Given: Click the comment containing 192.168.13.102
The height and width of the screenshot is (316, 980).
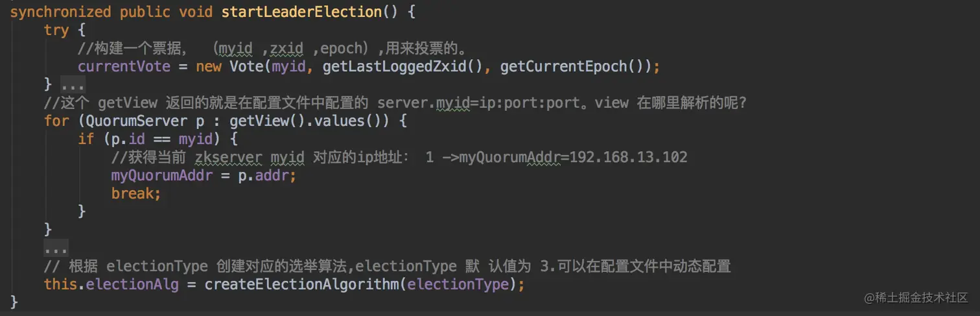Looking at the screenshot, I should (x=399, y=157).
